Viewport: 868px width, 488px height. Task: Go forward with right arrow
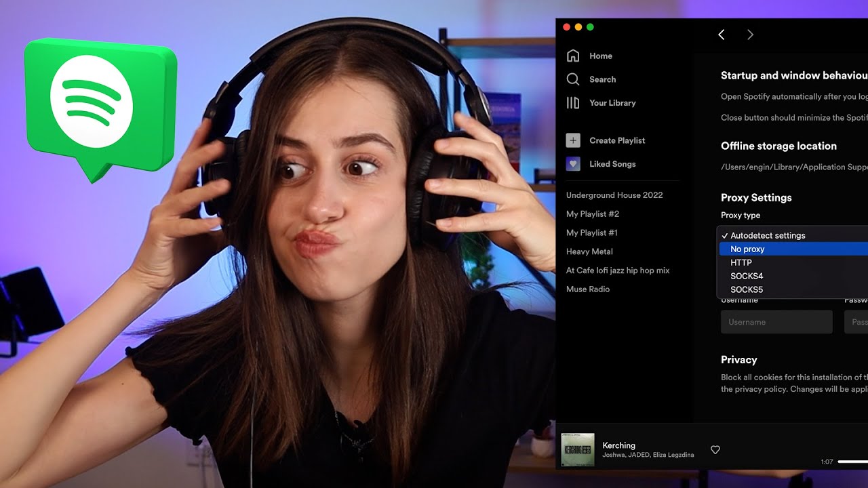click(750, 35)
